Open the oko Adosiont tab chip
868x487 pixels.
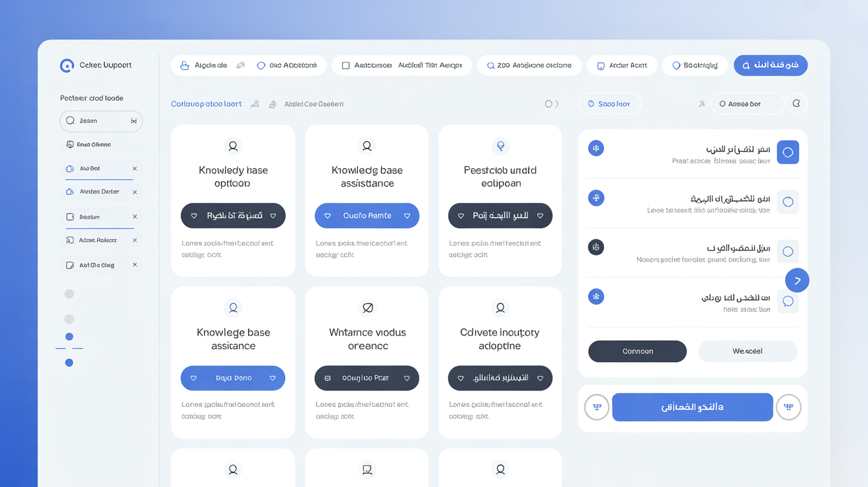click(288, 66)
